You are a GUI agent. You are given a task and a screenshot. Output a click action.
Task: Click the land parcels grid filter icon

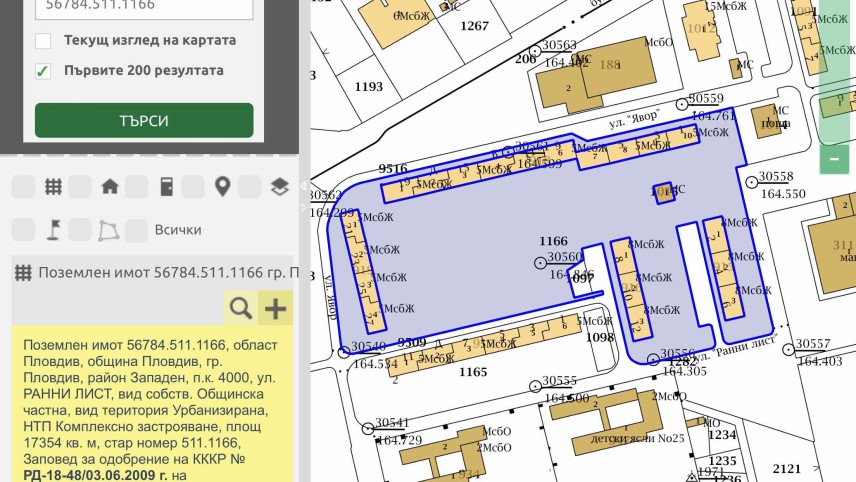[53, 187]
